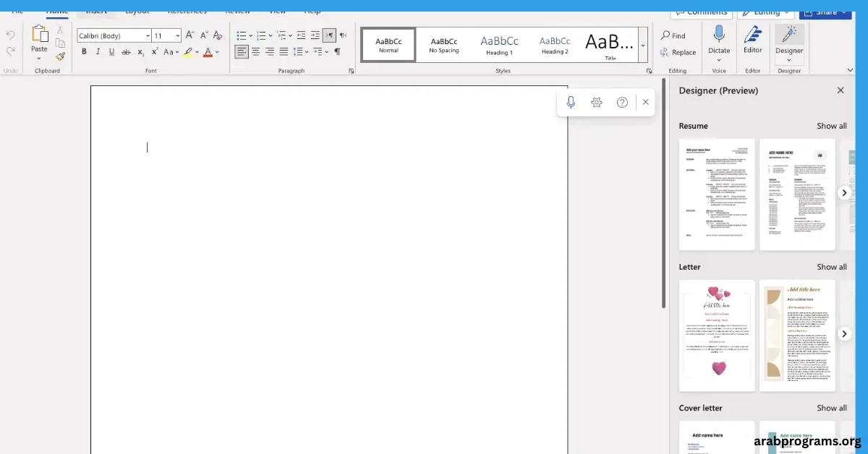The width and height of the screenshot is (868, 454).
Task: Click the Undo arrow icon
Action: pos(10,35)
